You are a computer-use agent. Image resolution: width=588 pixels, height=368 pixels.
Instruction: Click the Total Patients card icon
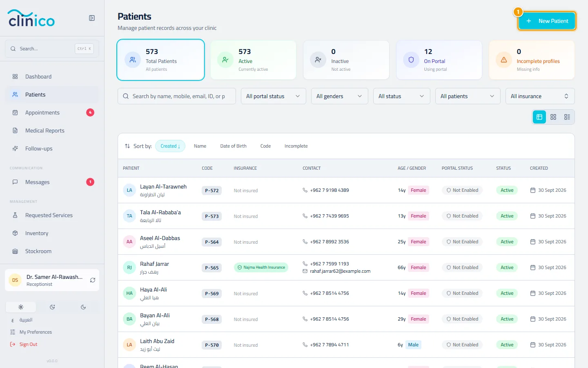[x=133, y=60]
